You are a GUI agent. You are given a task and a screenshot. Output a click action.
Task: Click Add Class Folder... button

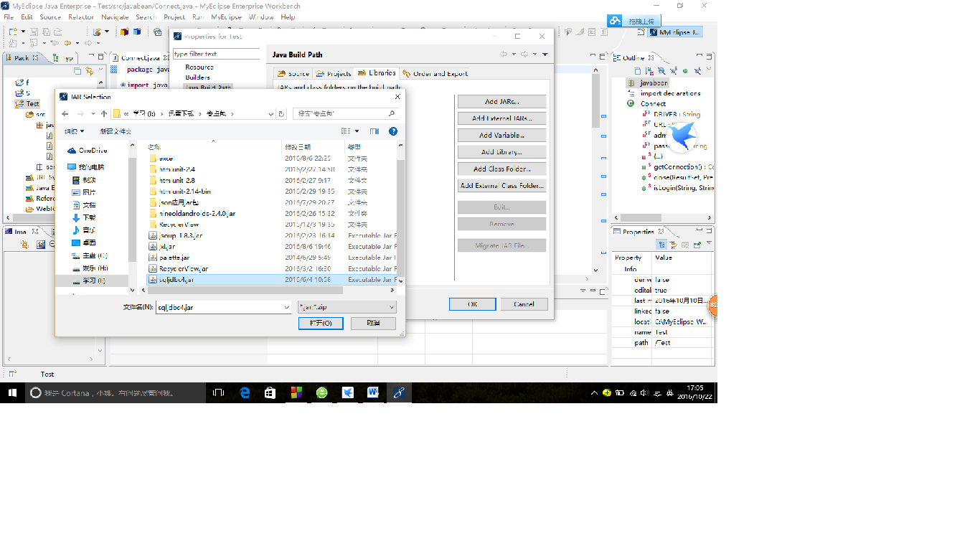[501, 169]
